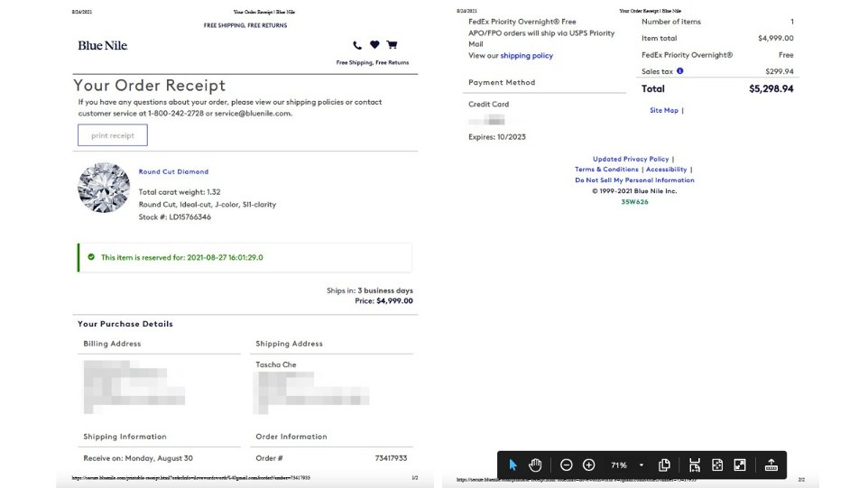
Task: Enter full screen mode
Action: 740,465
